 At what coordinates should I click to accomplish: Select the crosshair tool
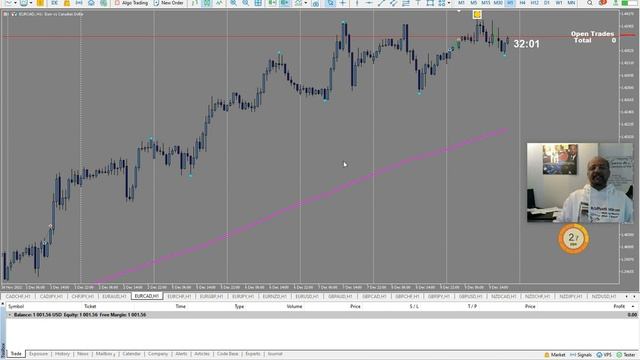(x=343, y=3)
